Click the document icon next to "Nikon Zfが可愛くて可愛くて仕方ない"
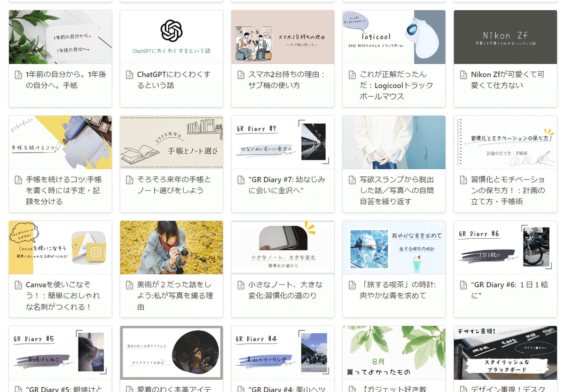 click(x=463, y=75)
